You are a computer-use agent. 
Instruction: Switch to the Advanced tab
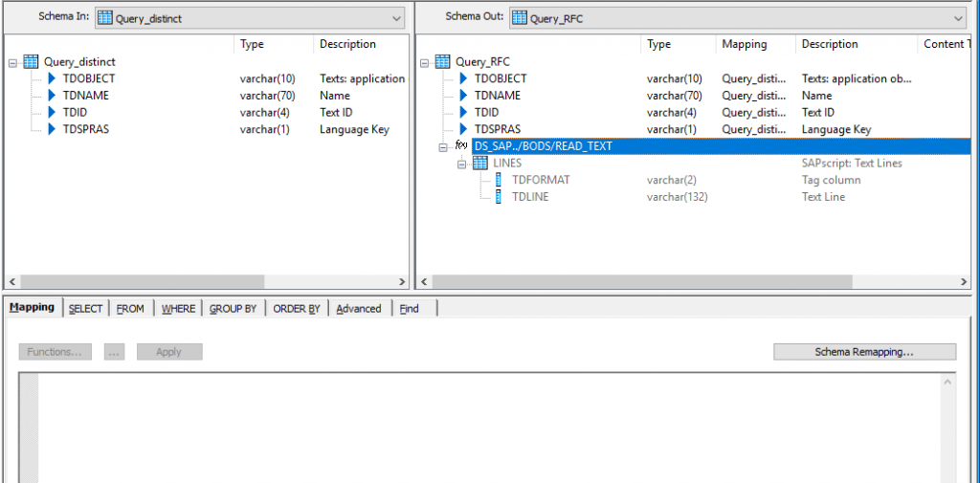click(359, 309)
